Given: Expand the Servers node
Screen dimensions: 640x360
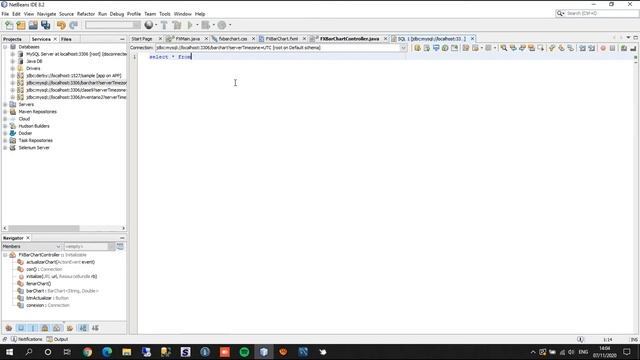Looking at the screenshot, I should click(5, 104).
